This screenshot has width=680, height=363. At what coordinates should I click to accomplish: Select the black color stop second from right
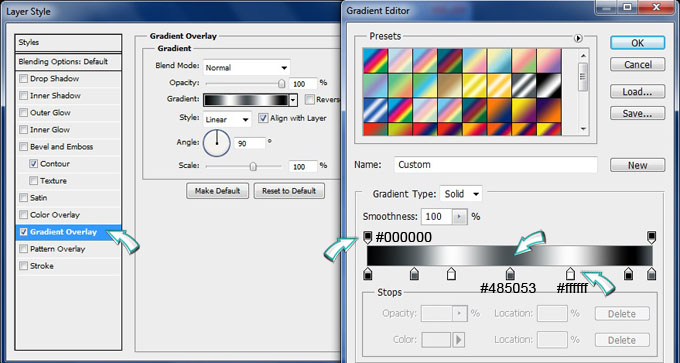click(x=628, y=273)
